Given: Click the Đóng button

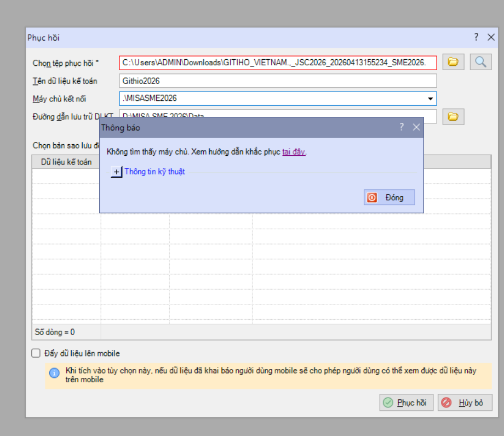Looking at the screenshot, I should 390,197.
